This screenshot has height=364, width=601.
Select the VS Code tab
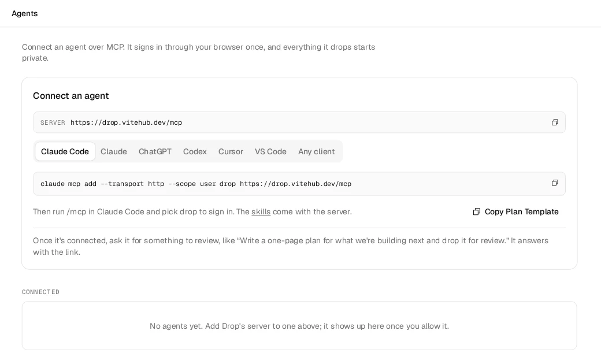pos(270,152)
